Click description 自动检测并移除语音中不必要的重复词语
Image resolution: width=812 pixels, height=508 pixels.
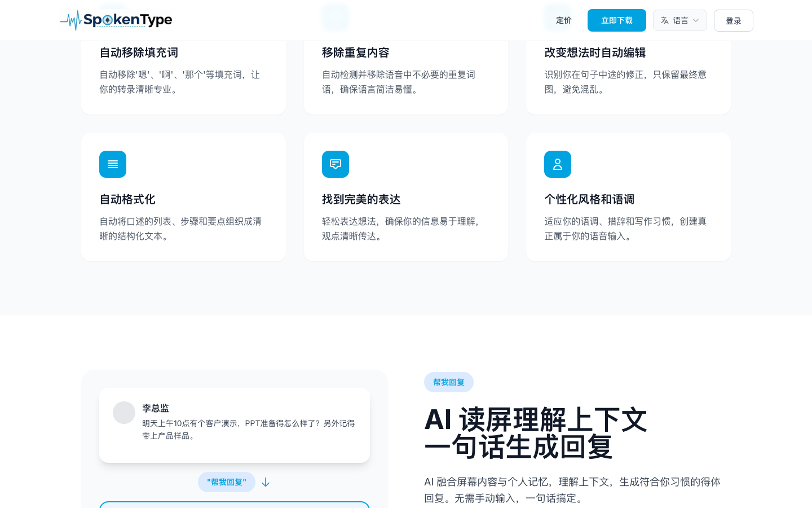point(399,82)
